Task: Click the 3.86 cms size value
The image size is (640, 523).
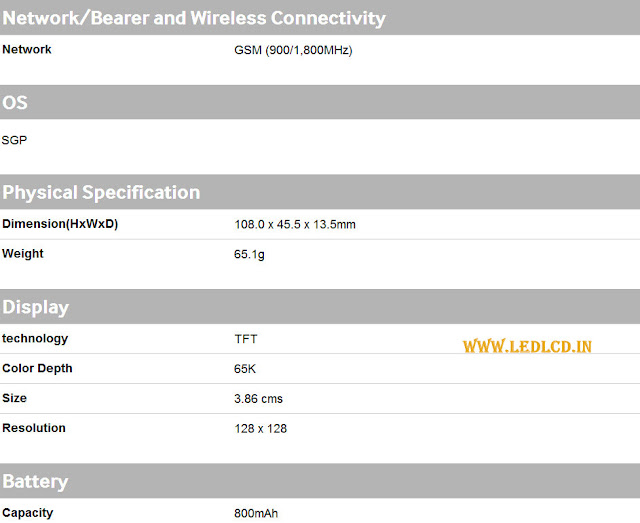Action: (258, 398)
